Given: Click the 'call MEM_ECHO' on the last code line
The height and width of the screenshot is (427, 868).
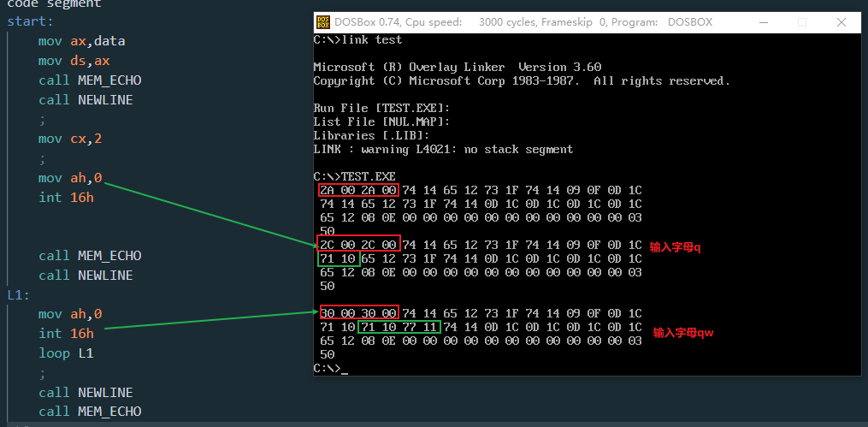Looking at the screenshot, I should (x=90, y=412).
